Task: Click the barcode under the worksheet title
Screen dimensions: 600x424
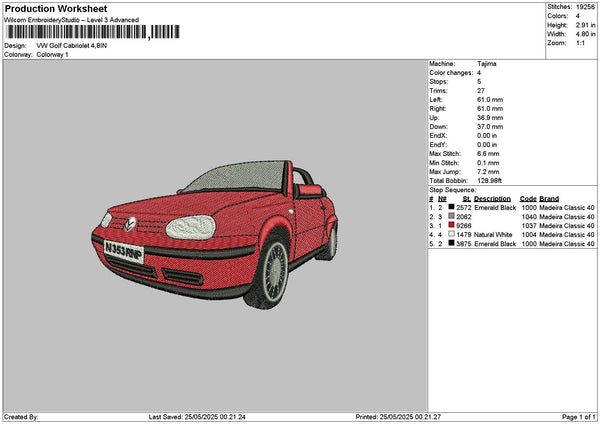Action: (x=93, y=32)
